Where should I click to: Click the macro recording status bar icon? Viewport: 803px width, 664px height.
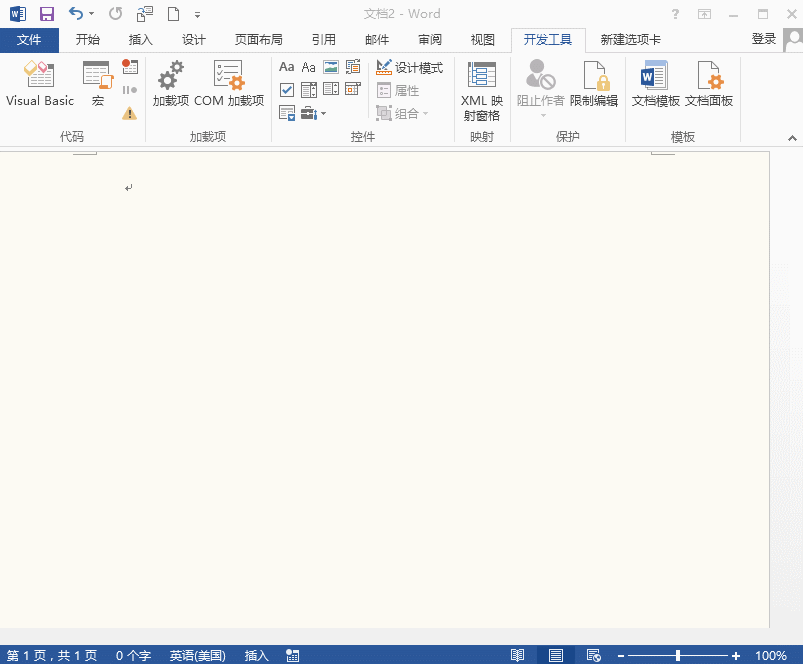[292, 655]
